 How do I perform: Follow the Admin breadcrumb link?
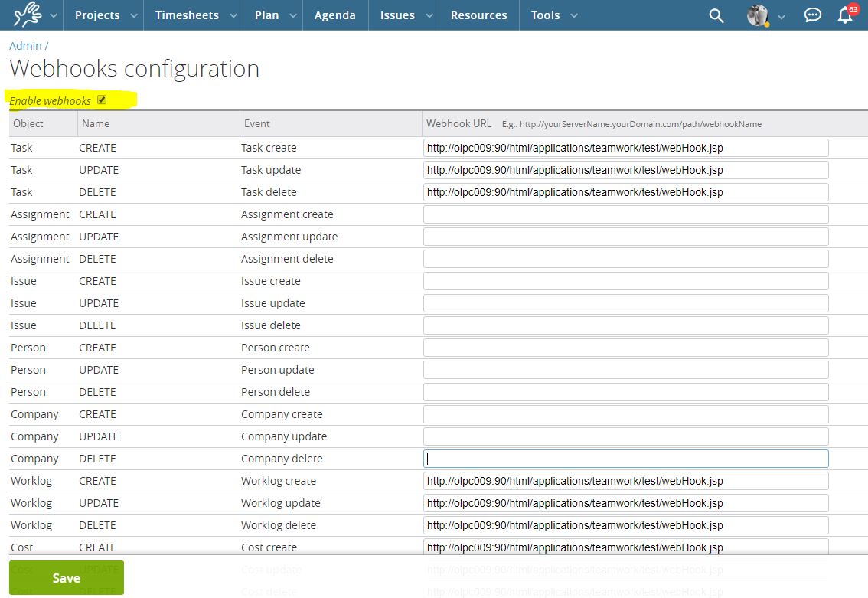25,46
